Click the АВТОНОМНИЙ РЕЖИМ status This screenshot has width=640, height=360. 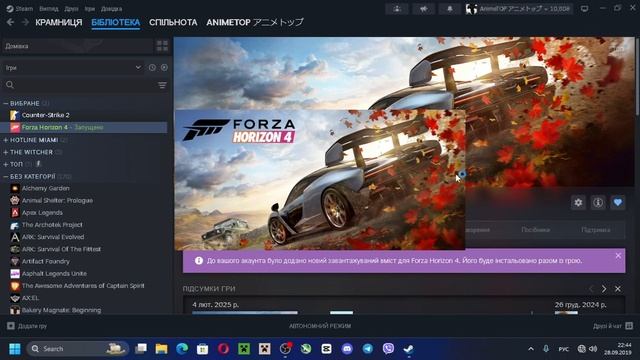(x=320, y=326)
